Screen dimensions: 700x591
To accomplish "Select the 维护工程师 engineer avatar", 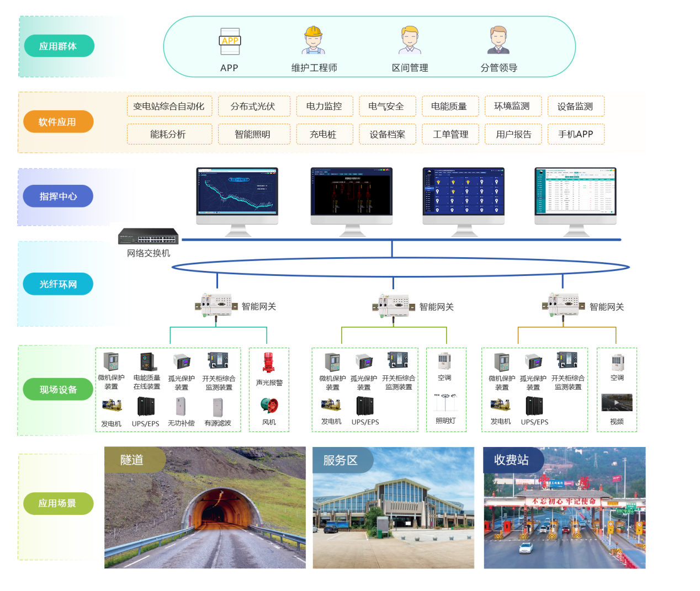I will [313, 40].
